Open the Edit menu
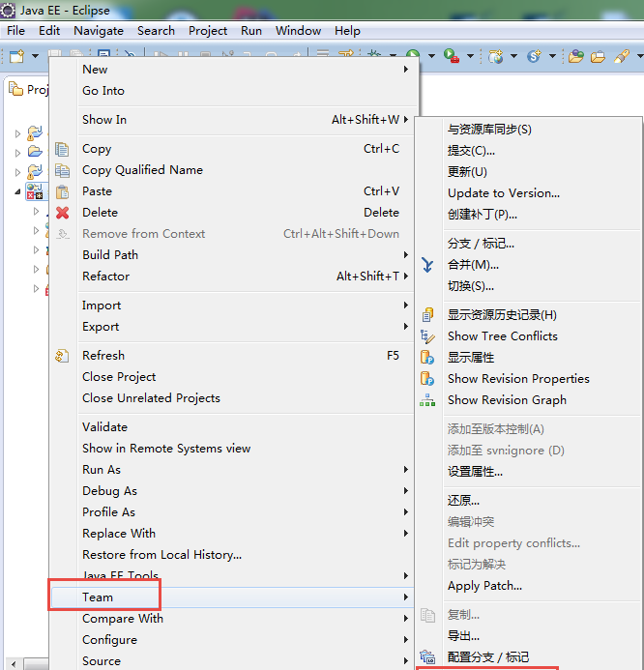 49,31
